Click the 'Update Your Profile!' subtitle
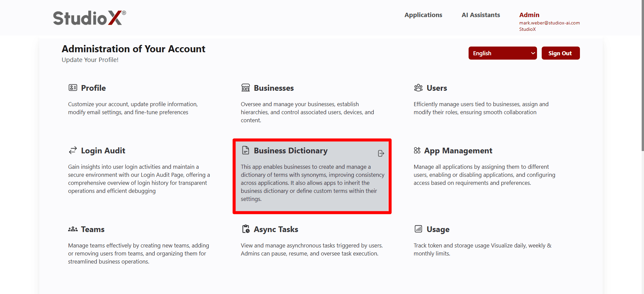Screen dimensions: 644x294 click(90, 60)
